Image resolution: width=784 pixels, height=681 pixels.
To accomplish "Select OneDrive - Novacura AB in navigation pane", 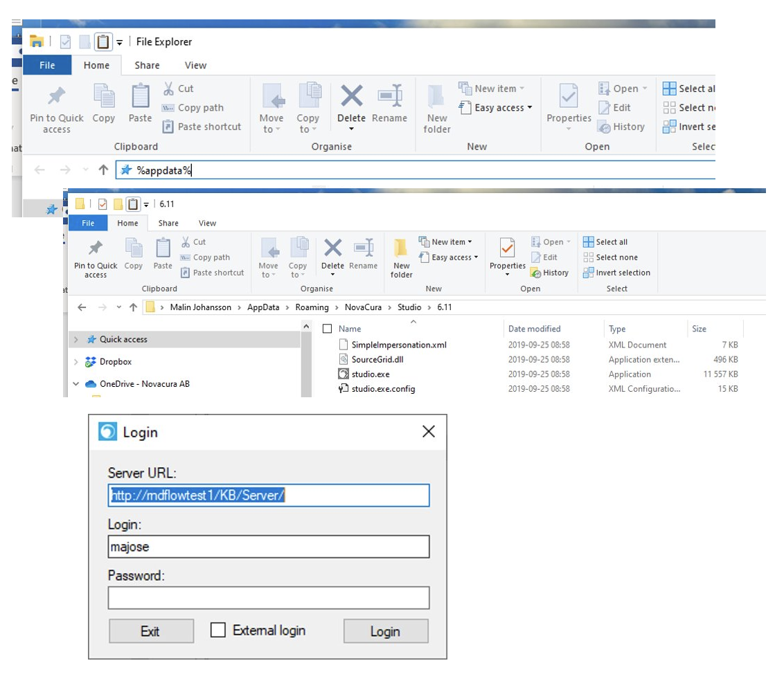I will click(145, 383).
